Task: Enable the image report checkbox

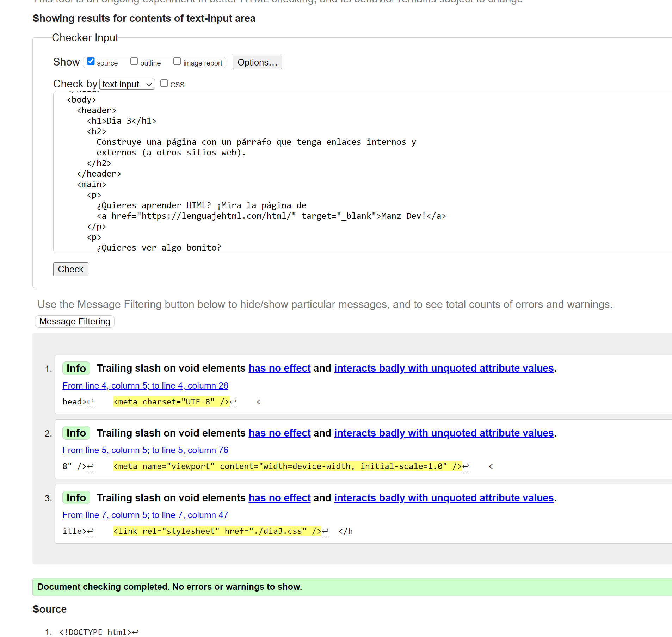Action: (x=177, y=62)
